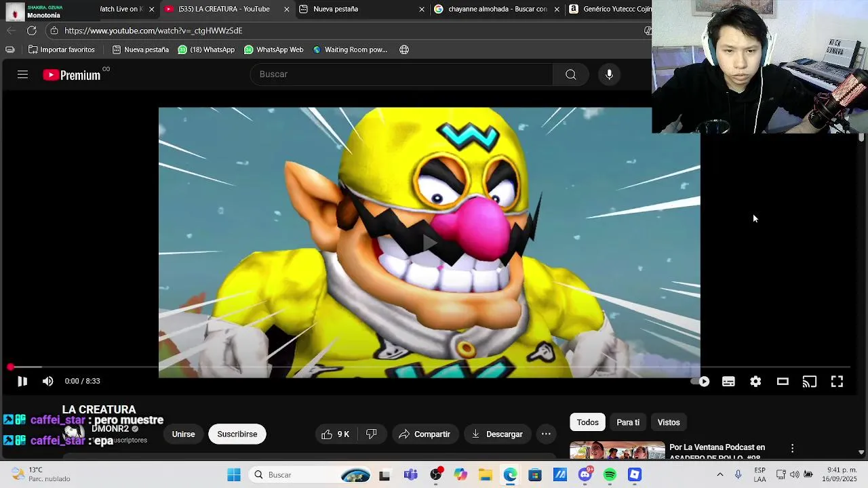The height and width of the screenshot is (488, 868).
Task: Click the Unirse membership button
Action: (x=183, y=434)
